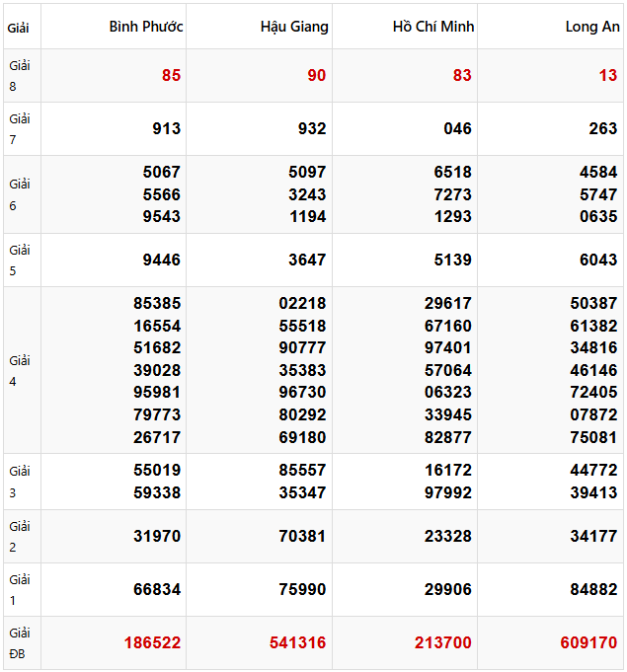The image size is (627, 672).
Task: Click the Bình Phước column header
Action: click(146, 27)
